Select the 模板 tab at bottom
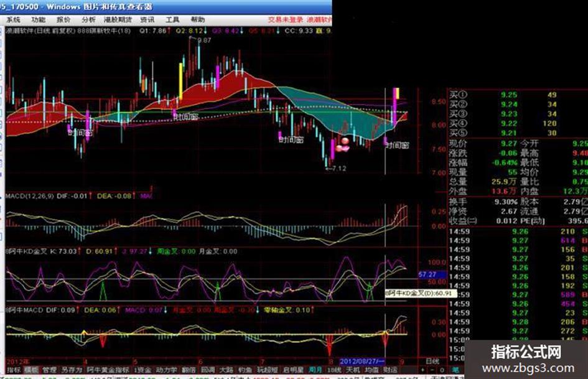The height and width of the screenshot is (379, 588). tap(32, 370)
